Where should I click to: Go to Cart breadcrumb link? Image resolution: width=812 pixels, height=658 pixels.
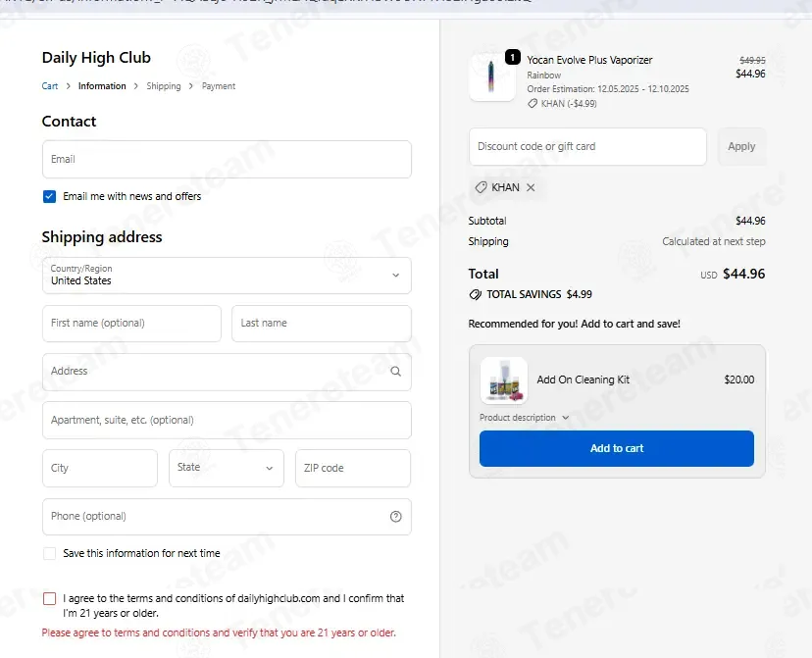click(x=50, y=86)
